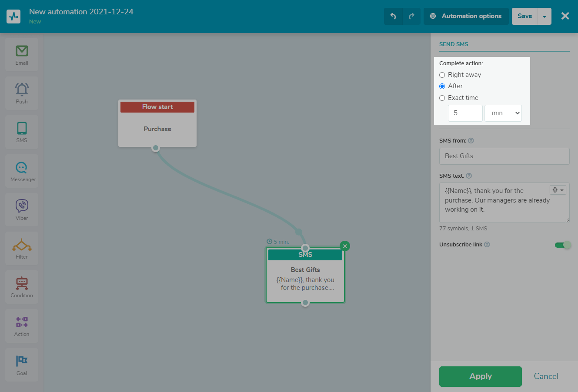Pick the Viber block
Screen dimensions: 578x392
tap(22, 209)
